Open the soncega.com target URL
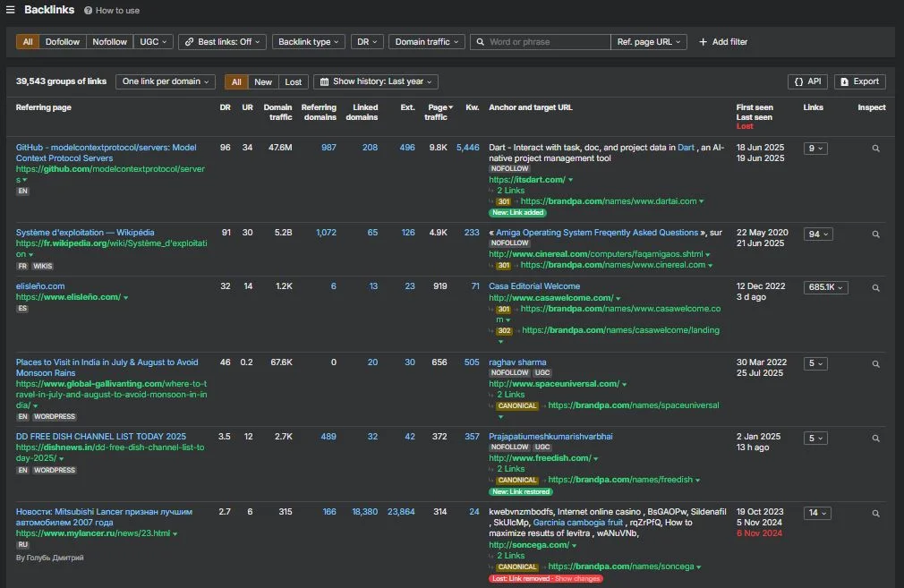Screen dimensions: 904x588 coord(529,545)
